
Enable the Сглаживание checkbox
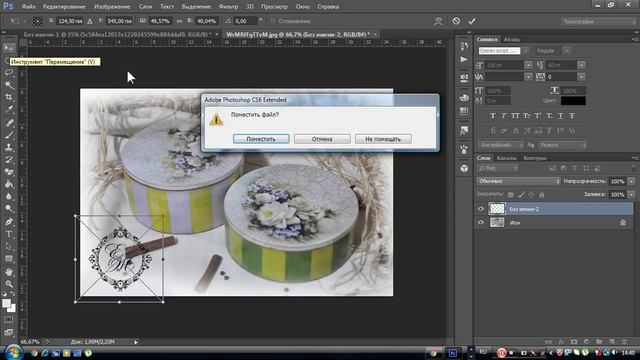273,21
